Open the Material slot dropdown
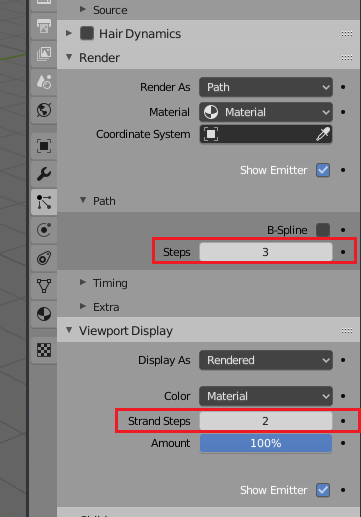The image size is (361, 517). [266, 112]
